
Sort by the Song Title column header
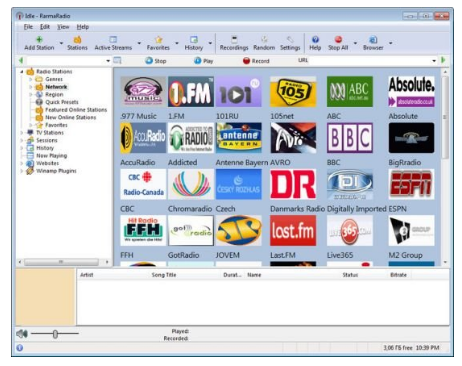164,275
